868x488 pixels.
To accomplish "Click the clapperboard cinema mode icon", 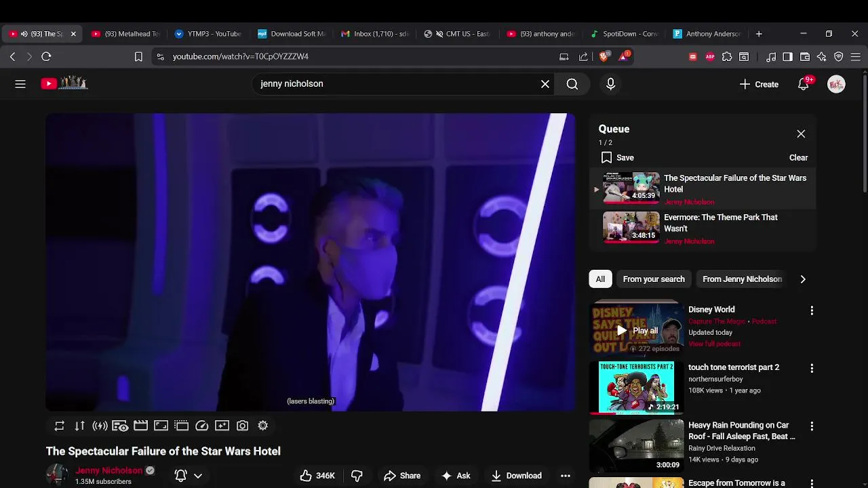I will point(140,426).
